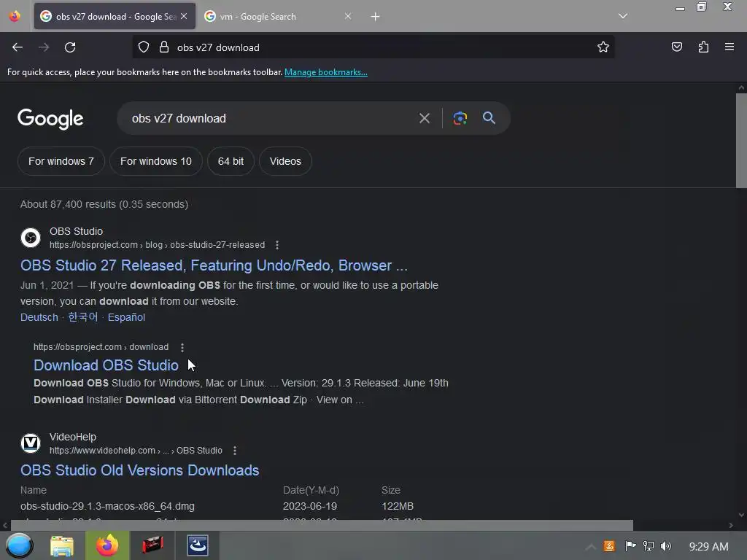The width and height of the screenshot is (747, 560).
Task: Open the Action Center flag icon
Action: pos(630,545)
